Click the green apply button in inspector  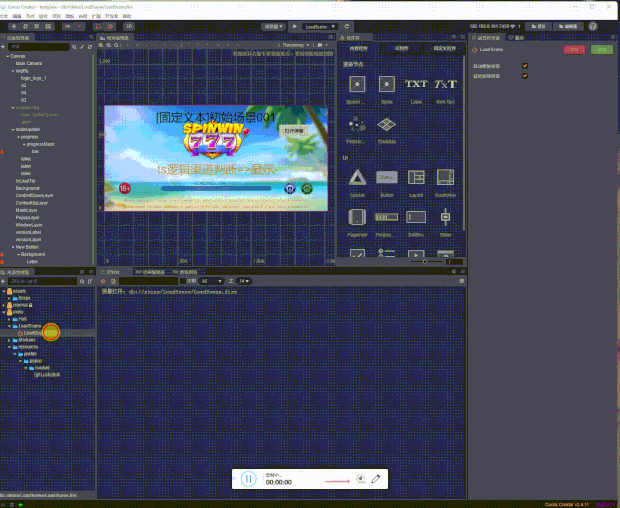coord(601,50)
